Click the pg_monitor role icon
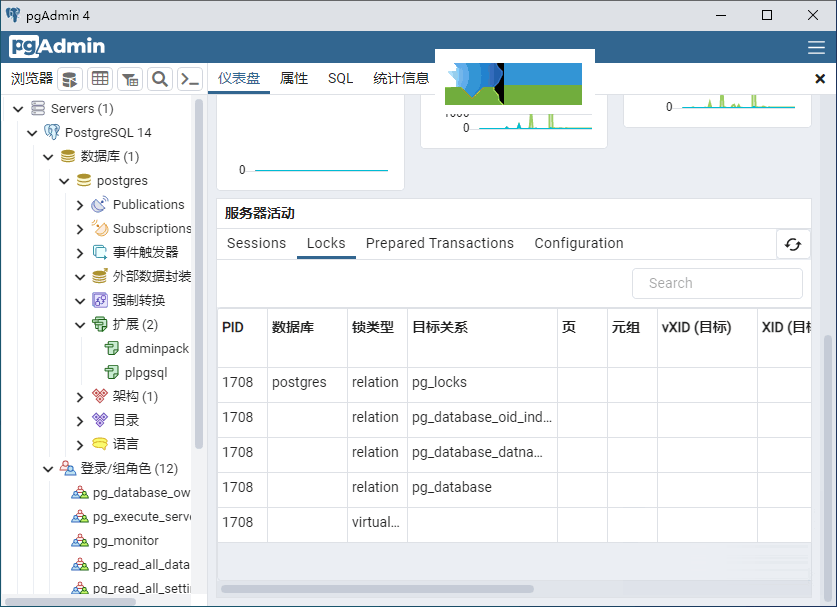837x607 pixels. click(80, 540)
